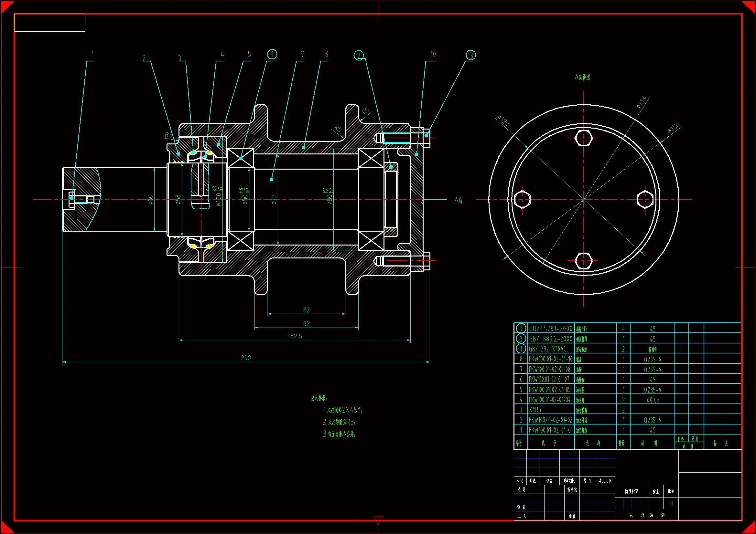The image size is (756, 534).
Task: Click the ø150 diameter label
Action: (x=674, y=128)
